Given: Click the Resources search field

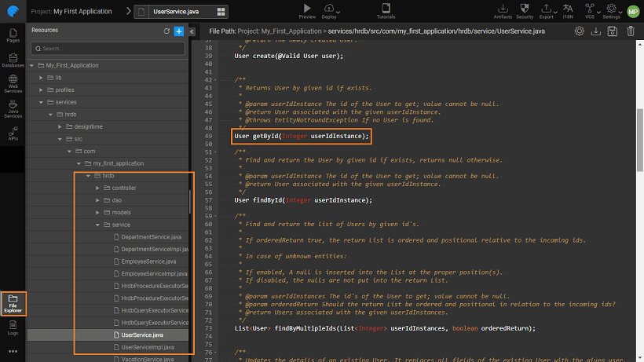Looking at the screenshot, I should 108,49.
